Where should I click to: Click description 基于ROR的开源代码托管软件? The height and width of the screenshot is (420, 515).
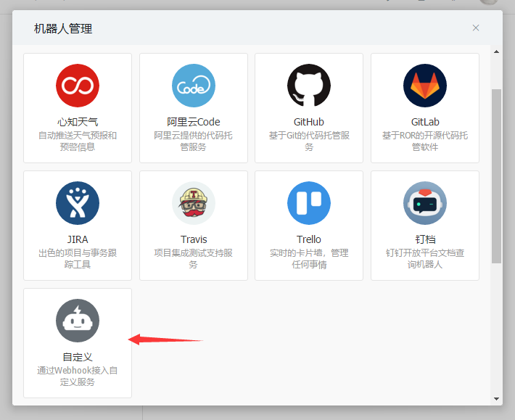click(424, 141)
